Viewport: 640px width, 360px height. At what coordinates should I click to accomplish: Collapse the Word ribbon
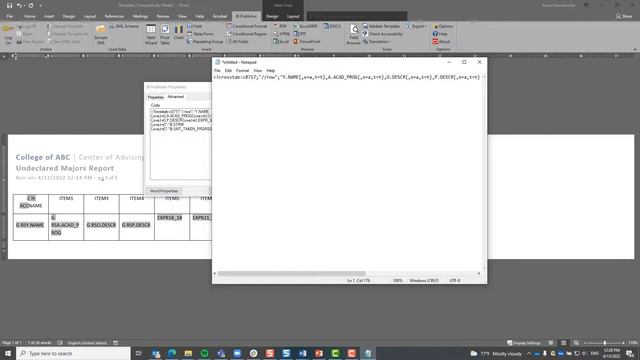coord(635,49)
